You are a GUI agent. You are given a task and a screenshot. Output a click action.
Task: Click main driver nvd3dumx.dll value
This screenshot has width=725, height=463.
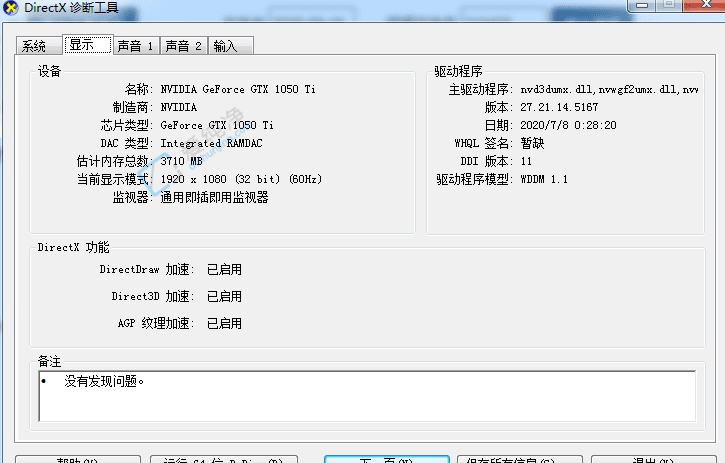[x=609, y=89]
